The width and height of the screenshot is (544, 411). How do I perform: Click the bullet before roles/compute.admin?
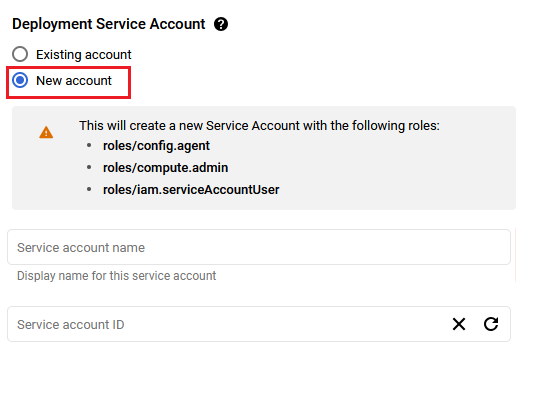tap(89, 168)
